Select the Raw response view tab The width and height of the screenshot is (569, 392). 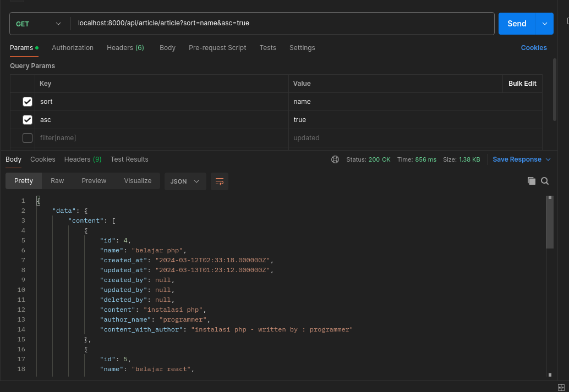point(57,181)
